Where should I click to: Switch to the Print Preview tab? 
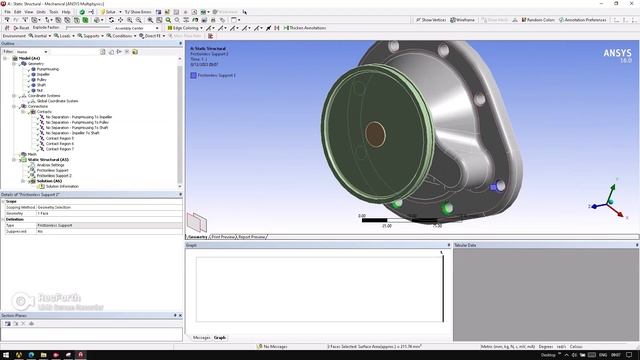click(223, 237)
